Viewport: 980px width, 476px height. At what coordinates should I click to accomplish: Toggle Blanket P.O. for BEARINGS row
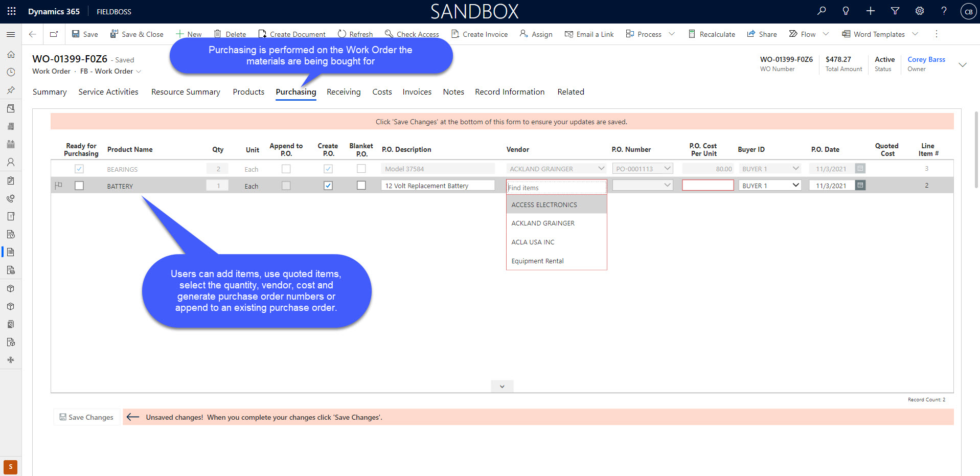(361, 168)
